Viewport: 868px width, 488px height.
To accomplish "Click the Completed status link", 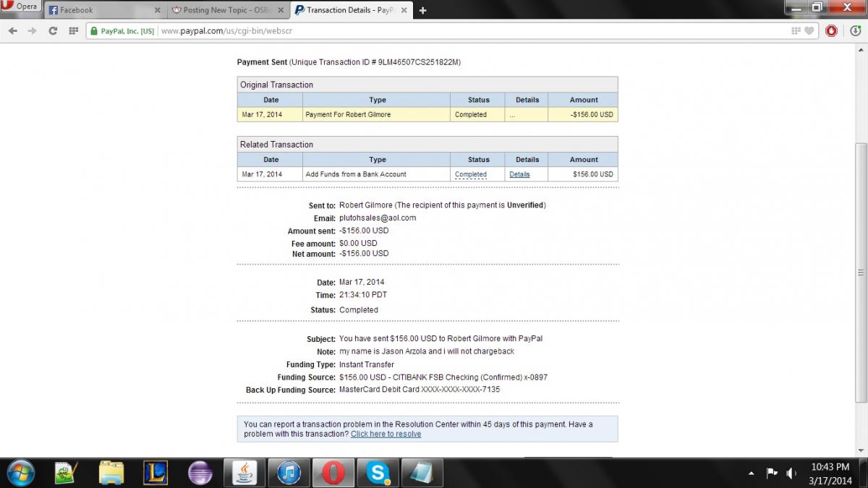I will tap(470, 174).
